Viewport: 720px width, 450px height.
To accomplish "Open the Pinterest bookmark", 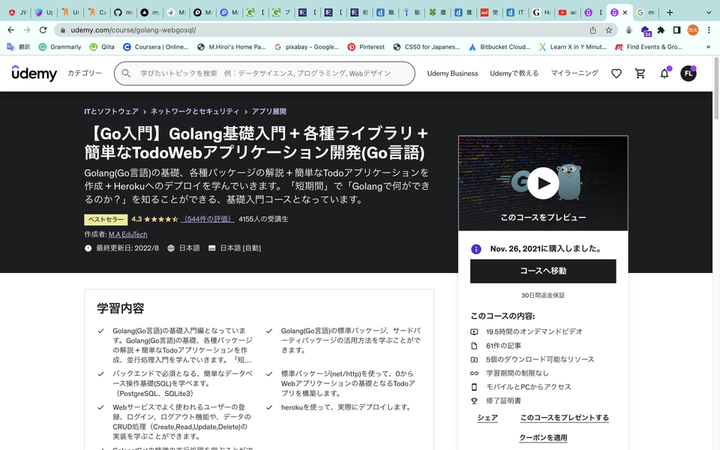I will (x=366, y=47).
